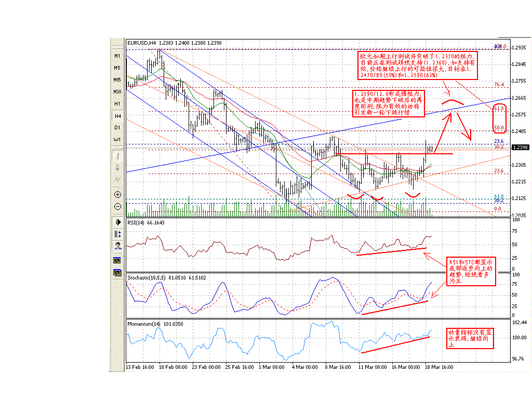Zoom in the chart with plus icon

pyautogui.click(x=118, y=194)
